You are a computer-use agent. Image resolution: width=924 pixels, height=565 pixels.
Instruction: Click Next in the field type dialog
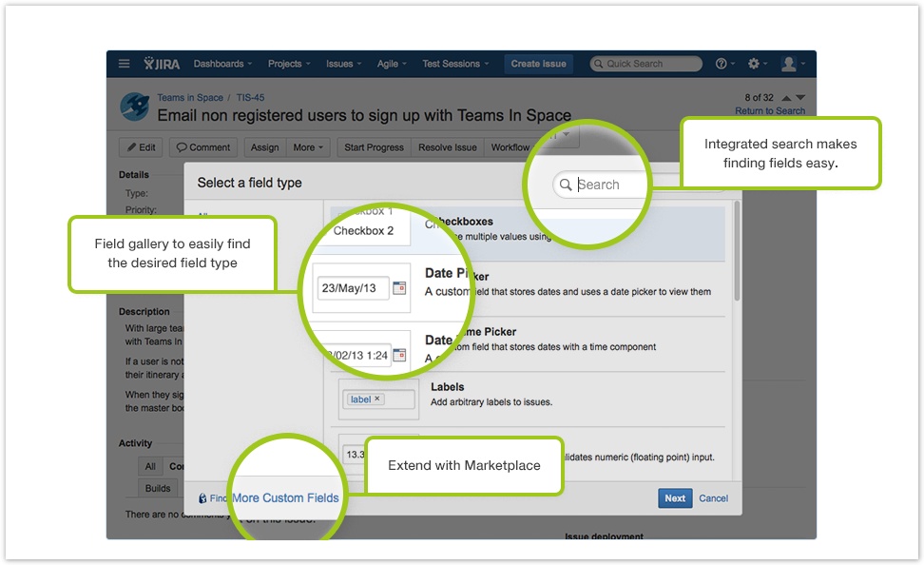[675, 498]
